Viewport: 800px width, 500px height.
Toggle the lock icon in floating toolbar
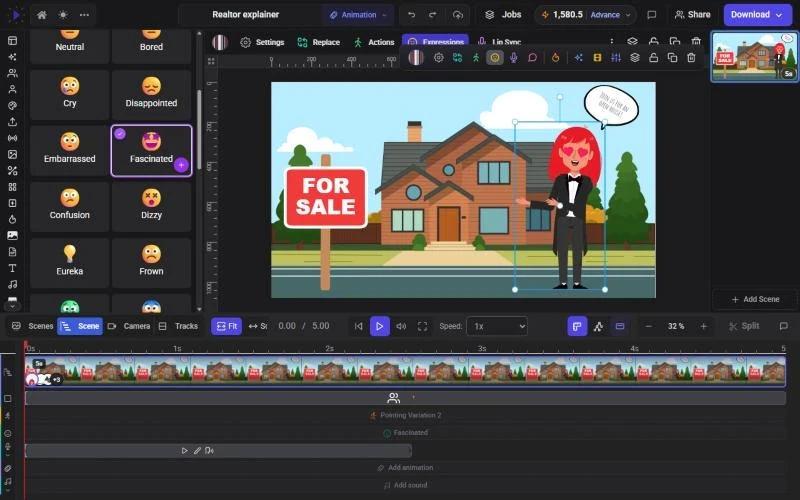(x=654, y=58)
